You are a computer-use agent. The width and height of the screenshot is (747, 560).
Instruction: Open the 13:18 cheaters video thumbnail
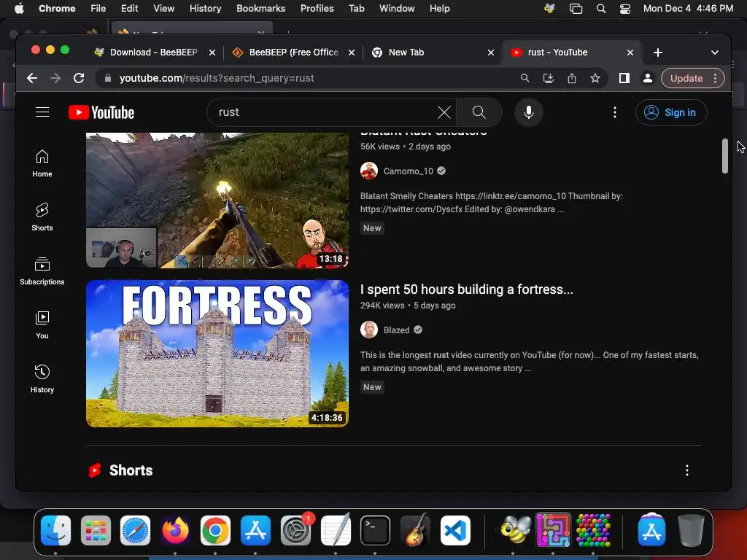point(217,200)
